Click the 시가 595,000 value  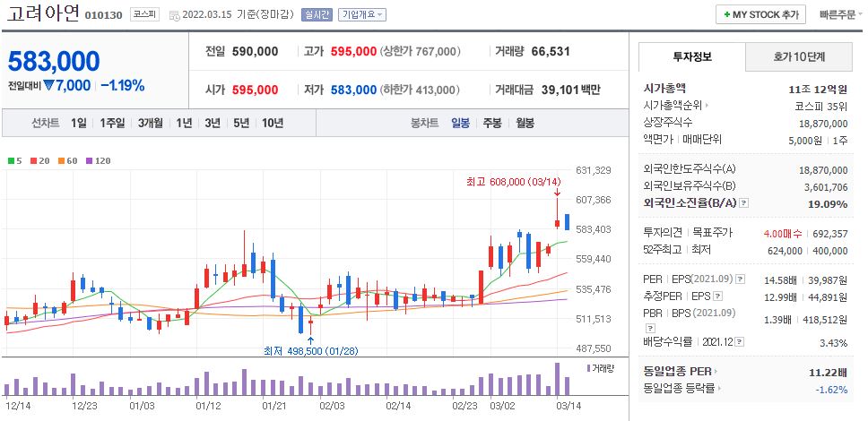pos(256,90)
